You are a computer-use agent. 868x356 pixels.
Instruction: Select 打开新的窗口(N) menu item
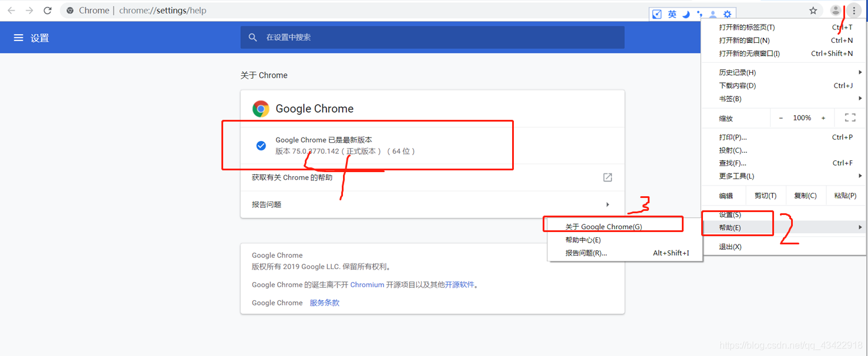tap(783, 41)
